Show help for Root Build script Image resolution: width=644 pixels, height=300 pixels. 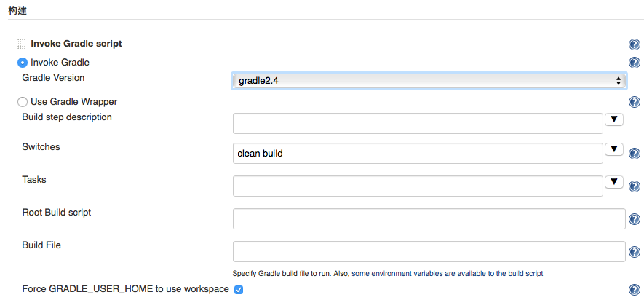[634, 219]
